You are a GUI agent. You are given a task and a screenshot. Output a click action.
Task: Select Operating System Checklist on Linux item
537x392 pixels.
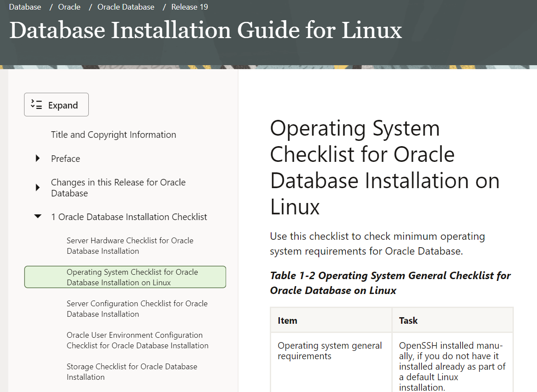[x=125, y=277]
